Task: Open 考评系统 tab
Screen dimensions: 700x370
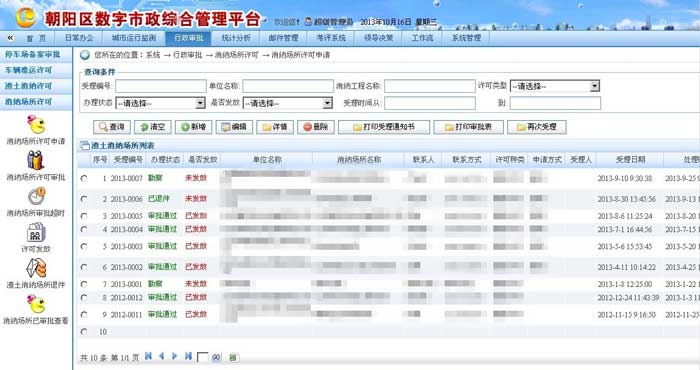Action: (x=331, y=38)
